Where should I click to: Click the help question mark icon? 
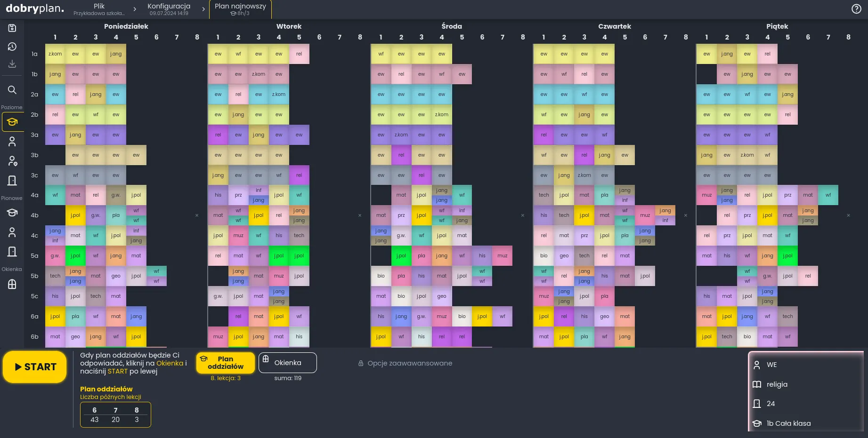(856, 9)
